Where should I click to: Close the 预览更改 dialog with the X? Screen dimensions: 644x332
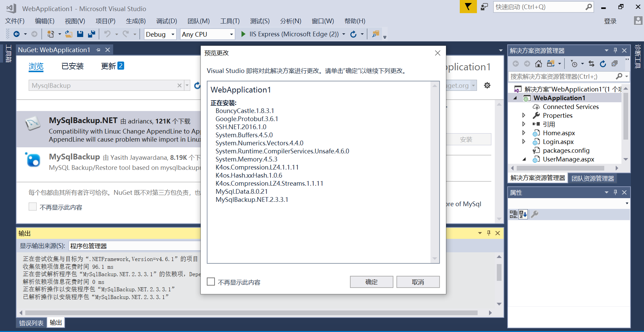(x=438, y=53)
